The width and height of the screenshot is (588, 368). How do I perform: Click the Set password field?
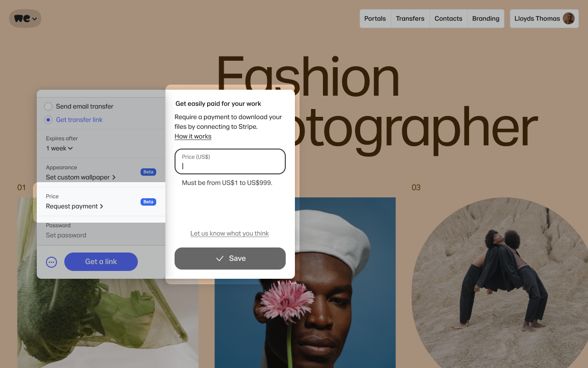[66, 235]
